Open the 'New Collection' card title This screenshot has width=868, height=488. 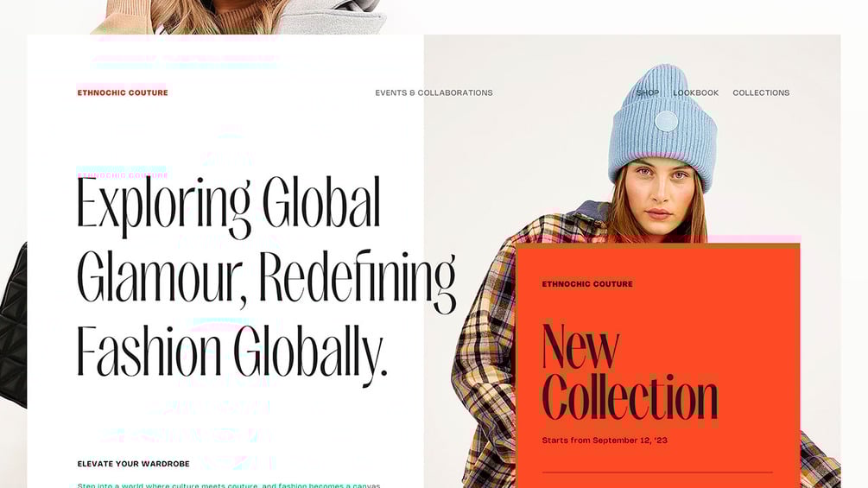click(x=630, y=373)
